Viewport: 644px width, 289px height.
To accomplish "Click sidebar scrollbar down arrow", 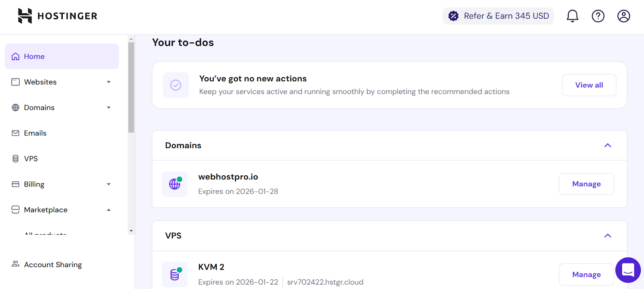I will coord(131,231).
